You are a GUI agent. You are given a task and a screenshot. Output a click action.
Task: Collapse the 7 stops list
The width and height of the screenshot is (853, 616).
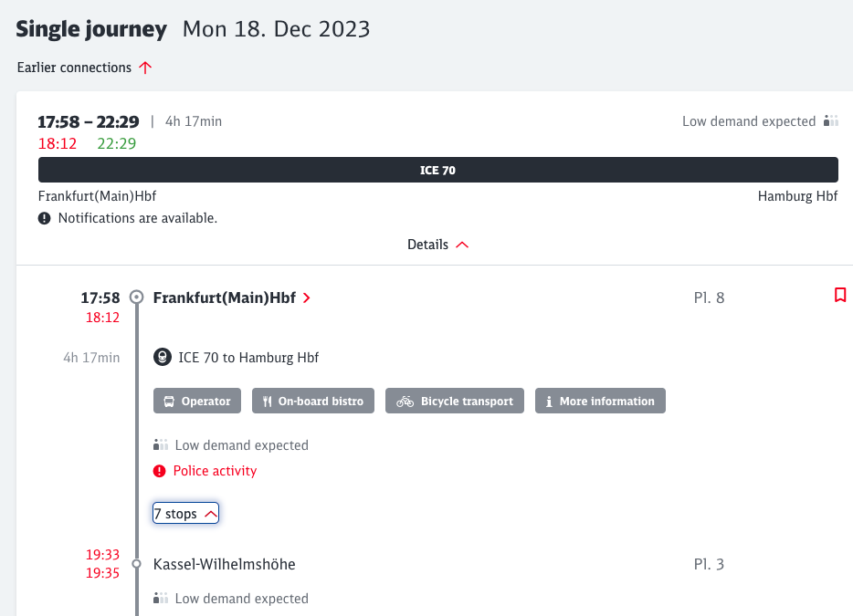[185, 514]
